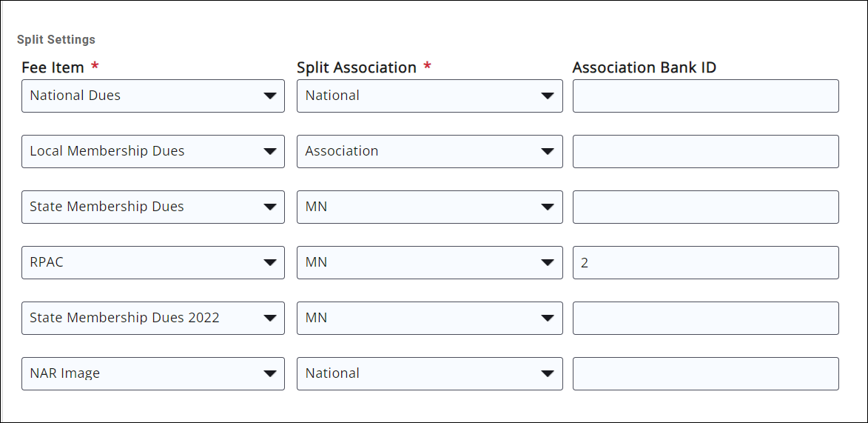Viewport: 868px width, 423px height.
Task: Open the State Membership Dues fee dropdown
Action: [x=152, y=207]
